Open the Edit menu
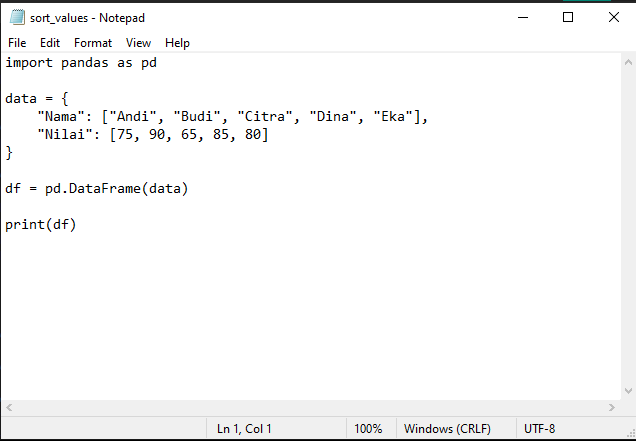The height and width of the screenshot is (441, 636). [50, 43]
